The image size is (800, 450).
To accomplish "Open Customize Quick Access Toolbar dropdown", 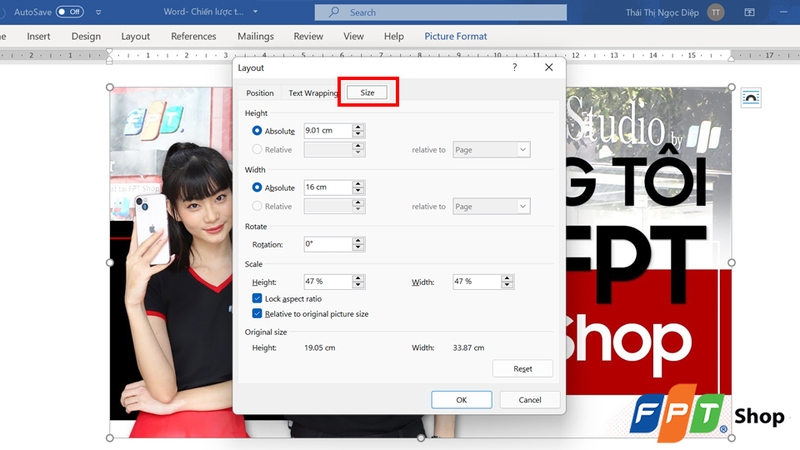I will pos(98,12).
